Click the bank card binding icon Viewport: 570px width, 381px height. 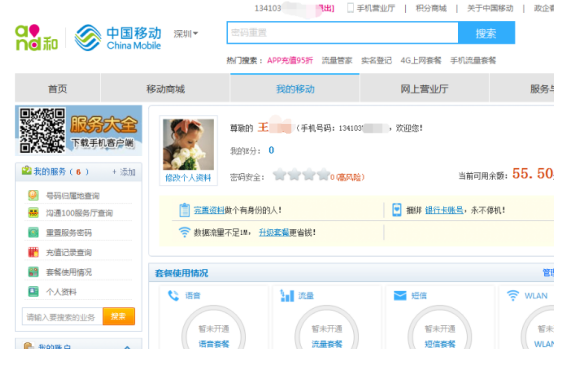coord(397,210)
